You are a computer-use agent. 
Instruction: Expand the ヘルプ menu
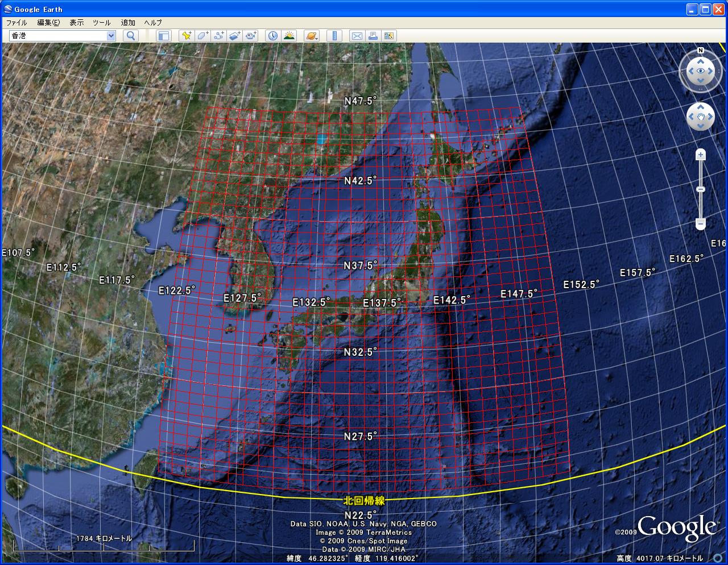(152, 23)
